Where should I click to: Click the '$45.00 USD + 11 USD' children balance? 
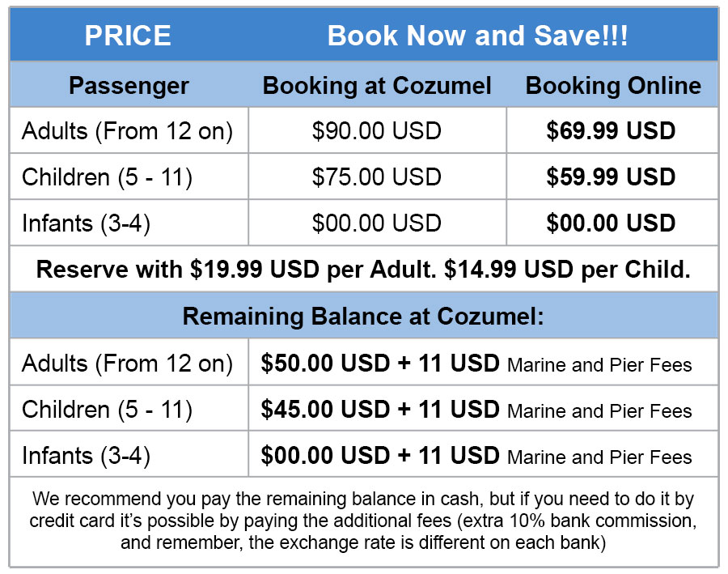(x=379, y=410)
